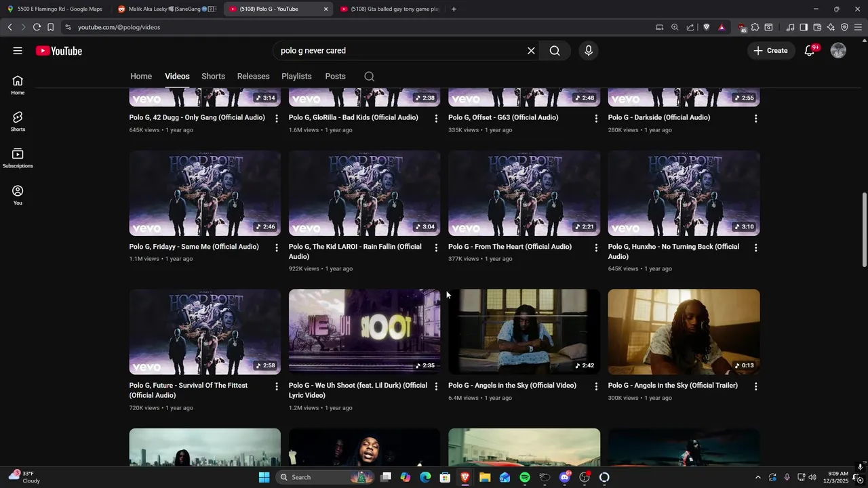Open Subscriptions in the left sidebar
Image resolution: width=868 pixels, height=488 pixels.
pyautogui.click(x=18, y=159)
